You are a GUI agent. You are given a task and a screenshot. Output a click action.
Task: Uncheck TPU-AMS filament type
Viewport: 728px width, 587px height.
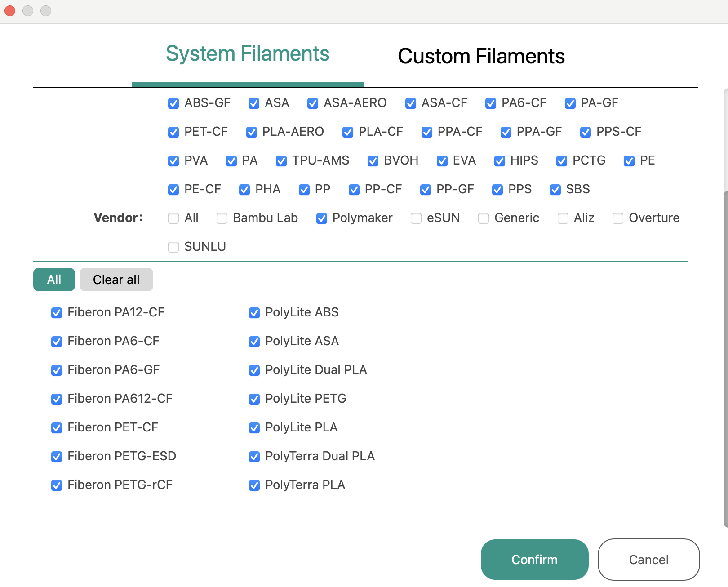coord(281,161)
